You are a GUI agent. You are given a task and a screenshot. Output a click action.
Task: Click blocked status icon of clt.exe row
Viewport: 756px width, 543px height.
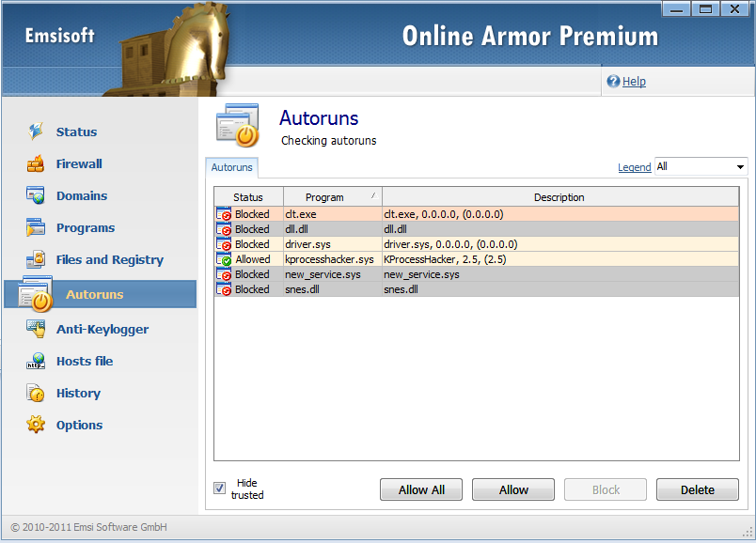click(x=224, y=214)
